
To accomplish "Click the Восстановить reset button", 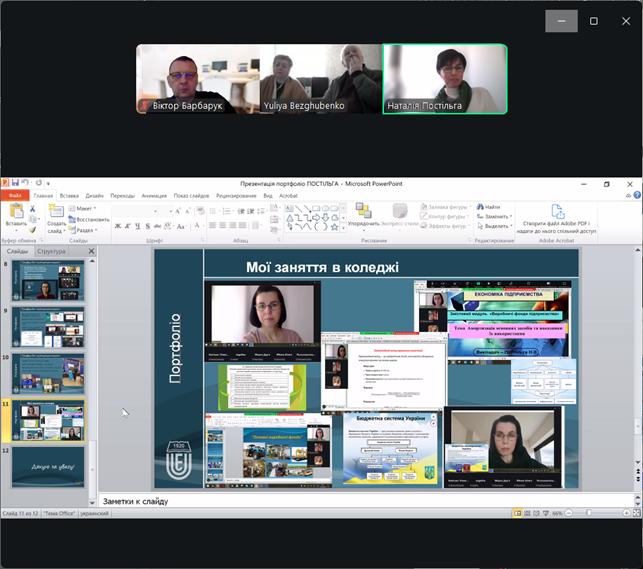I will [x=89, y=220].
